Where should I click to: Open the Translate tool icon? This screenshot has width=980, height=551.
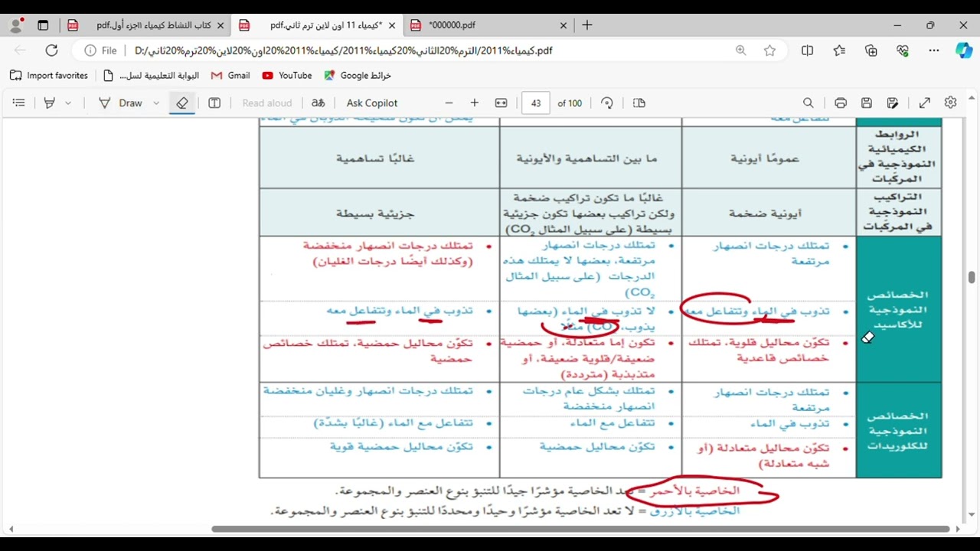click(318, 103)
